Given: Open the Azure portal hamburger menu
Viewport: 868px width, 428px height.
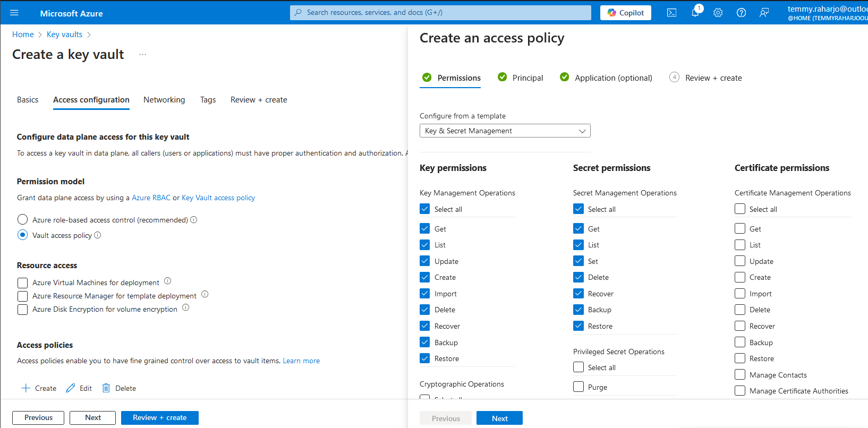Looking at the screenshot, I should click(14, 13).
